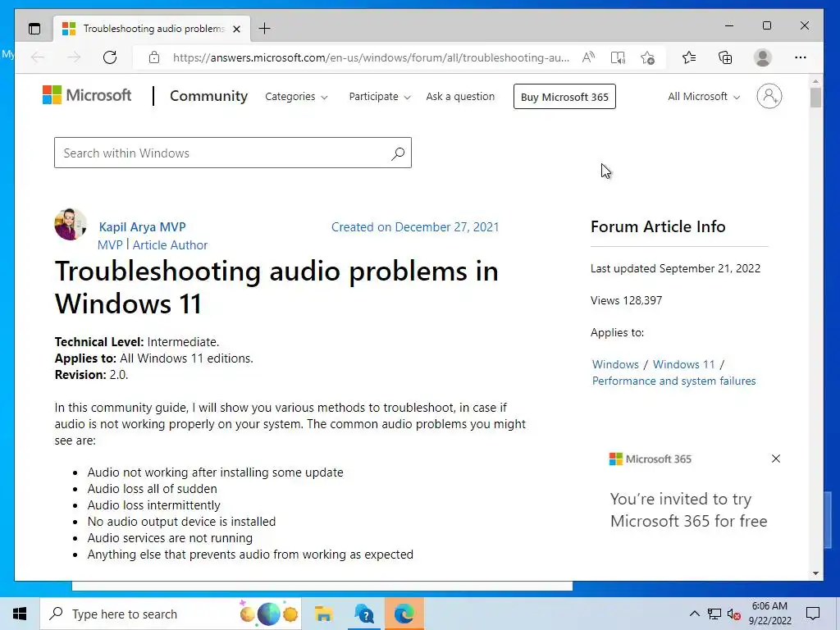The height and width of the screenshot is (630, 840).
Task: Click the Microsoft logo
Action: [x=87, y=95]
